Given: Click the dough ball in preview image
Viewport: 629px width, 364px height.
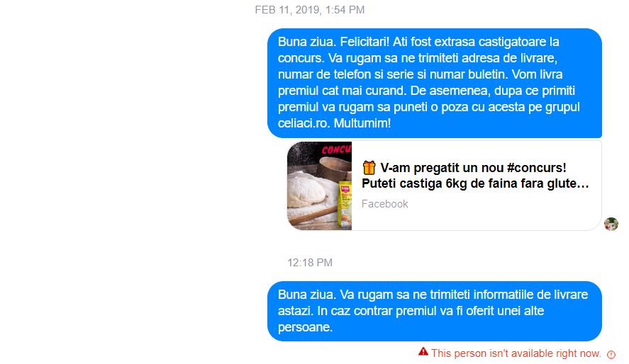Looking at the screenshot, I should click(x=306, y=191).
